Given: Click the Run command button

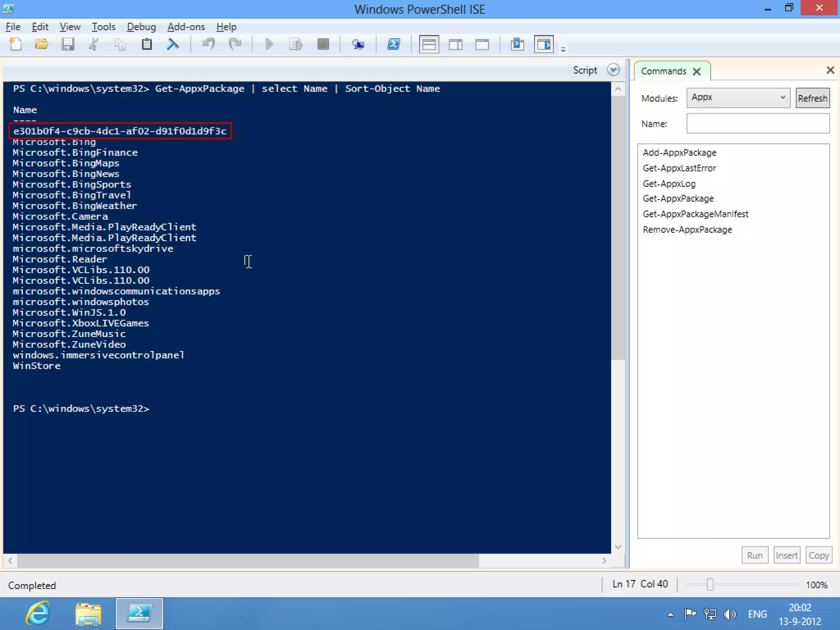Looking at the screenshot, I should pyautogui.click(x=755, y=555).
